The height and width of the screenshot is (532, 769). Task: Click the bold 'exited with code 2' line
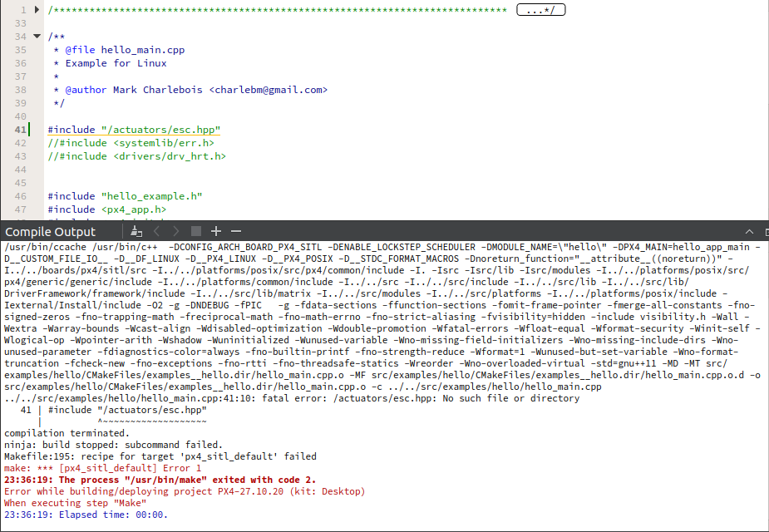[160, 480]
